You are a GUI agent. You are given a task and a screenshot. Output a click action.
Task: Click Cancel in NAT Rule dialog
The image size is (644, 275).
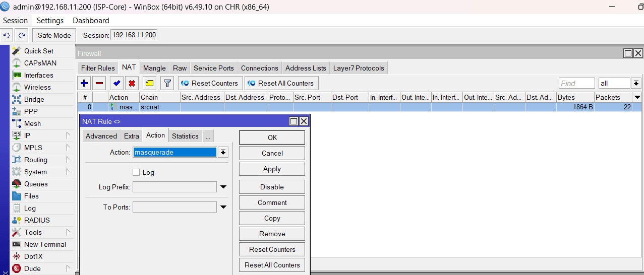click(272, 153)
